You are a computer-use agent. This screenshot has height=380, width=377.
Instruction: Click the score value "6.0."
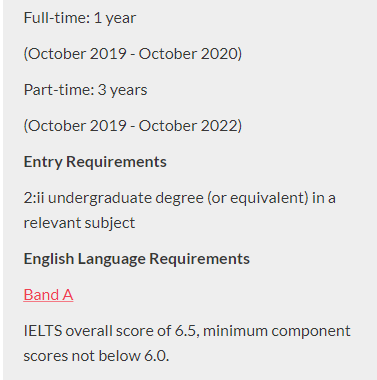click(x=157, y=356)
